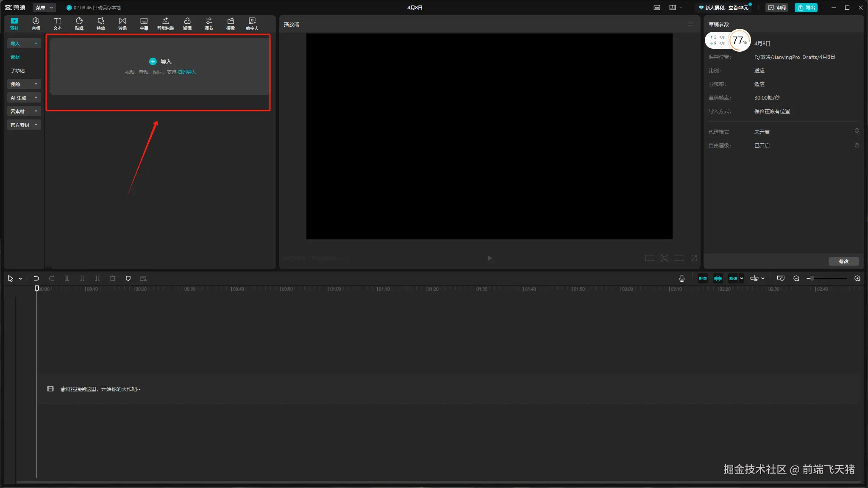The image size is (868, 488).
Task: Click the microphone record voiceover icon
Action: pyautogui.click(x=682, y=278)
